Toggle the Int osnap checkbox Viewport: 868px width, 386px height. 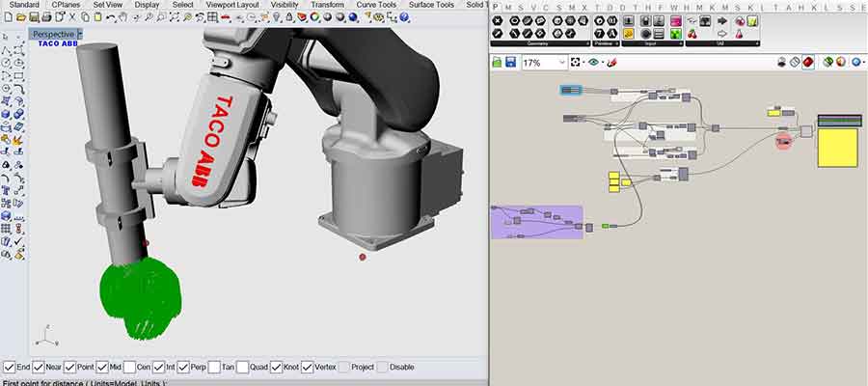point(158,367)
